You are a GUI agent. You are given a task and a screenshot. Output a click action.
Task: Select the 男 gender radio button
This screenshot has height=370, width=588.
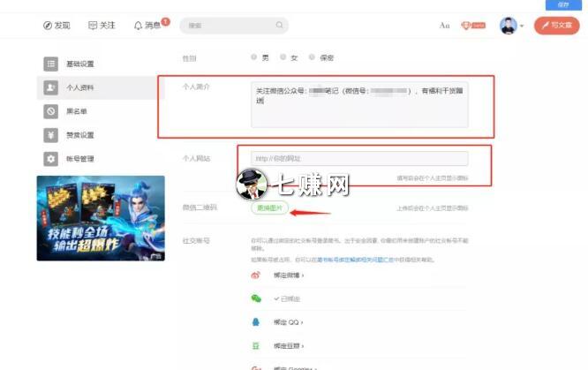[x=254, y=57]
